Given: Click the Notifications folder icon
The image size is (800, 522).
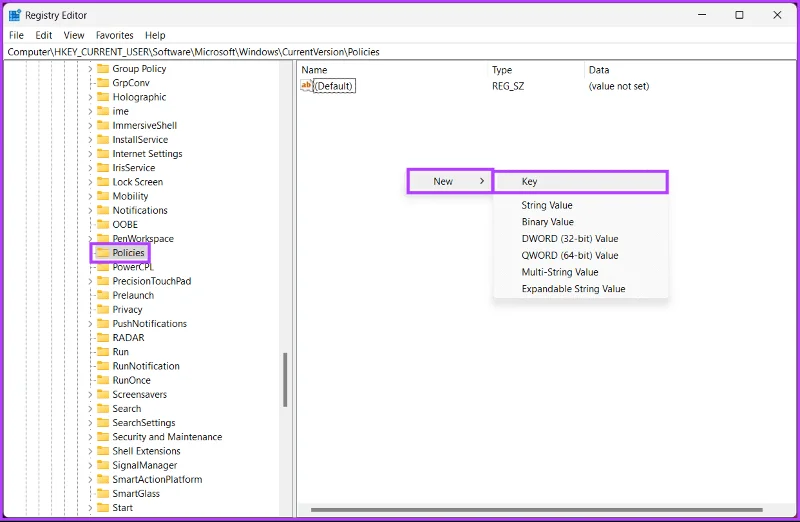Looking at the screenshot, I should click(x=103, y=210).
